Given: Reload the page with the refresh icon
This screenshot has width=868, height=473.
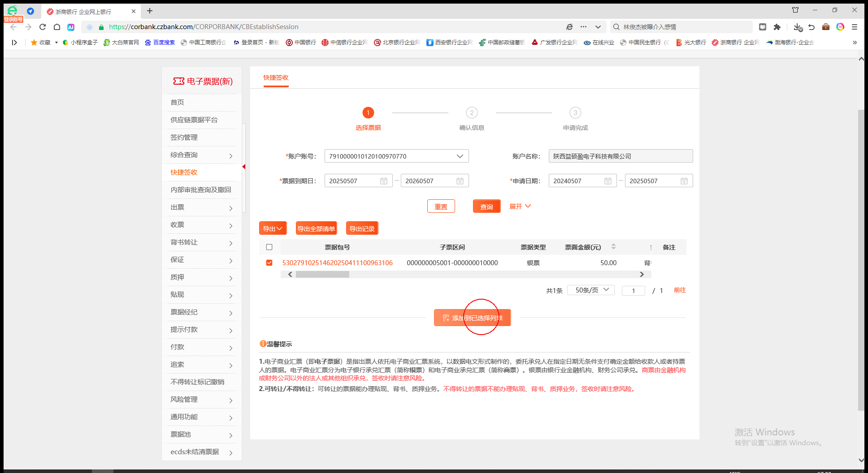Looking at the screenshot, I should 43,27.
